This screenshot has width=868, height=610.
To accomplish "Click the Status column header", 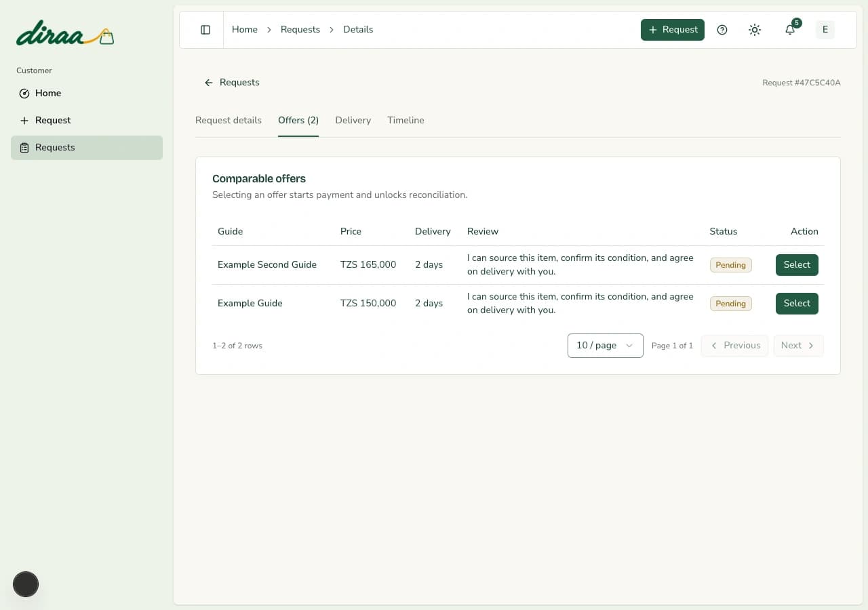I will pos(723,232).
